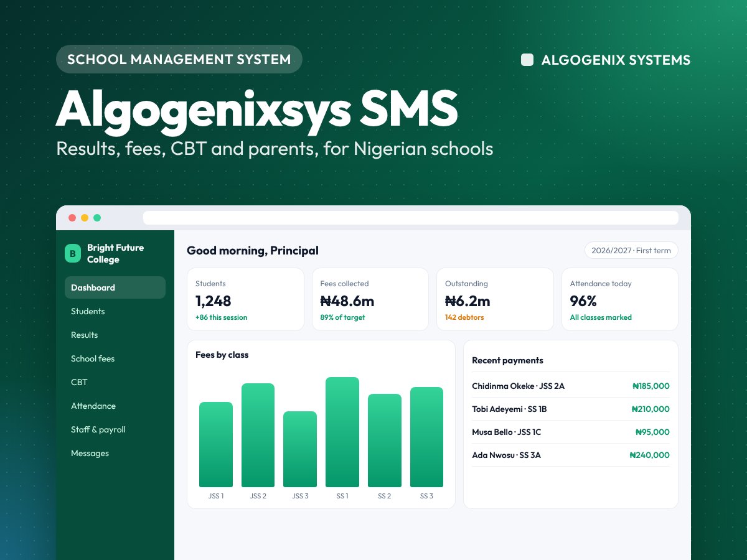Click the +86 this session text
The width and height of the screenshot is (747, 560).
[x=222, y=317]
